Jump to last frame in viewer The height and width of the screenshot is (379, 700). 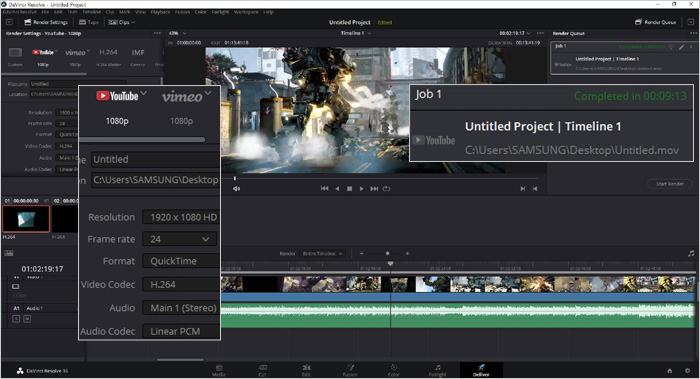[x=374, y=189]
